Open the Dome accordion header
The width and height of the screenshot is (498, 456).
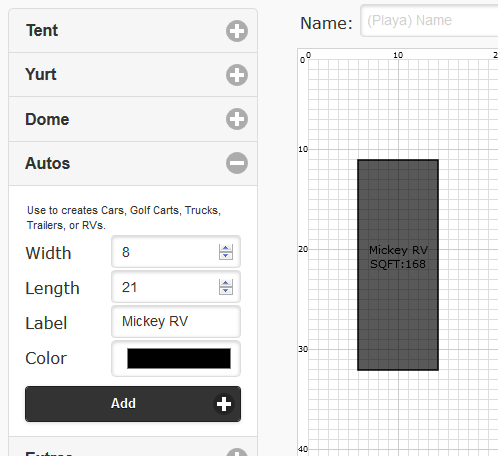[133, 119]
